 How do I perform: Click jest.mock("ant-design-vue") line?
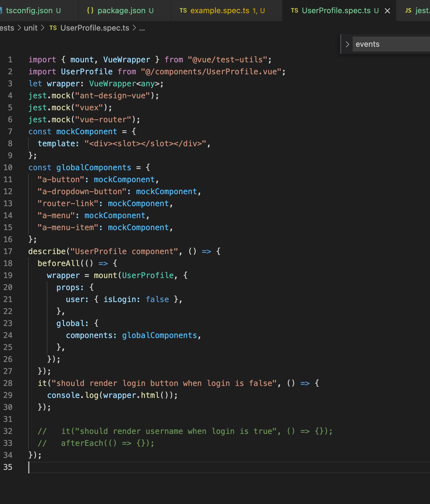(x=94, y=96)
